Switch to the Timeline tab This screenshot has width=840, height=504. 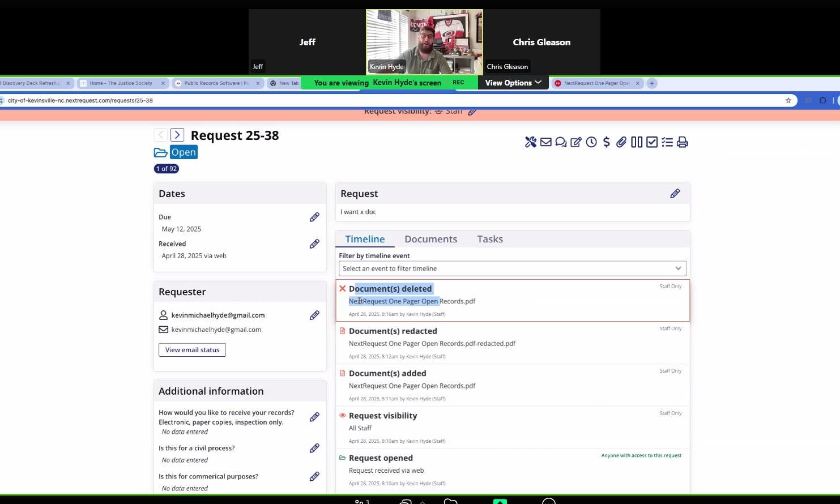[x=365, y=239]
